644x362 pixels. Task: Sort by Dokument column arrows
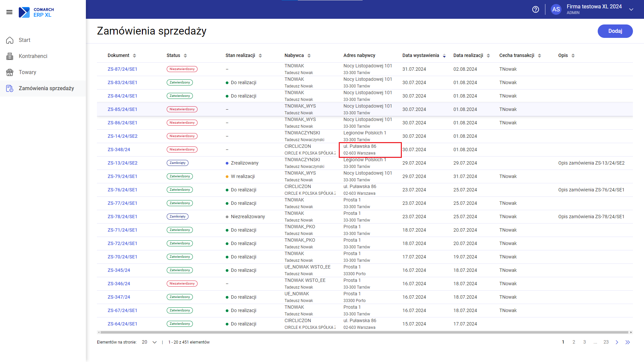click(x=135, y=56)
